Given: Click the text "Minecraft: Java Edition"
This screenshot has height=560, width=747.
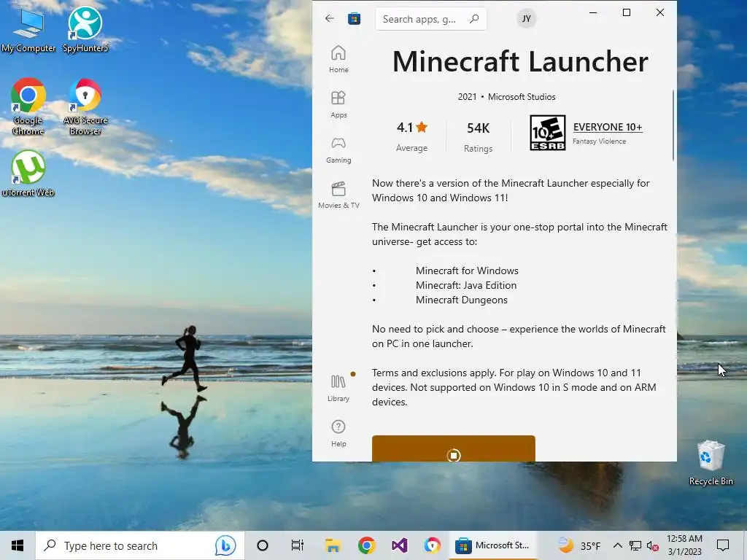Looking at the screenshot, I should tap(466, 285).
